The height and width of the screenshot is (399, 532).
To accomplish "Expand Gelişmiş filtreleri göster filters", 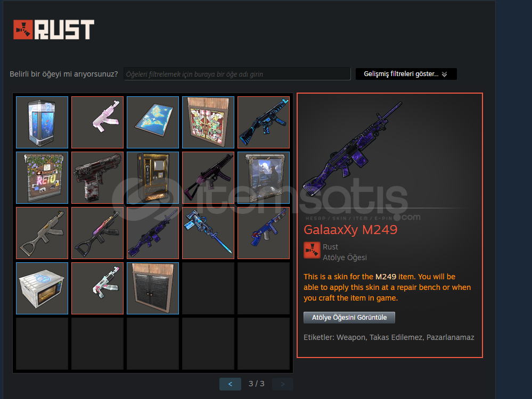I will tap(406, 74).
